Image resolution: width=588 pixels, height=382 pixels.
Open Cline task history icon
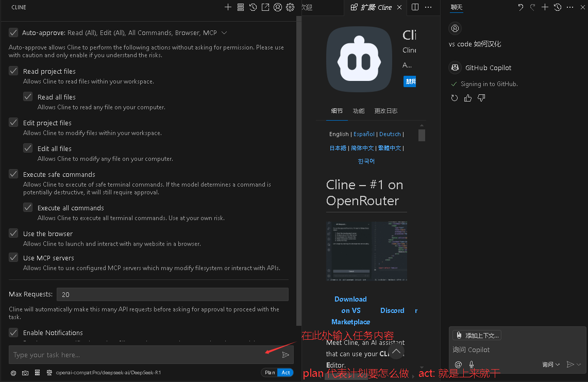253,7
